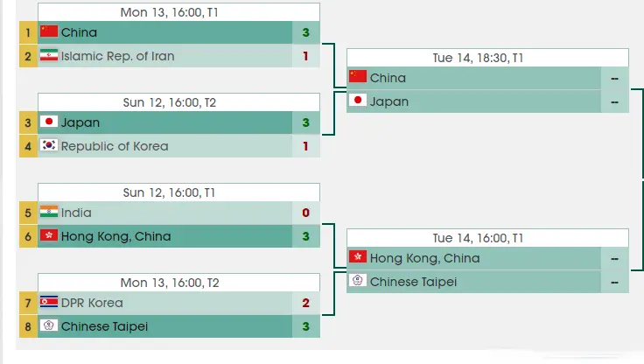The width and height of the screenshot is (644, 364).
Task: Select the DPR Korea team name
Action: coord(92,303)
